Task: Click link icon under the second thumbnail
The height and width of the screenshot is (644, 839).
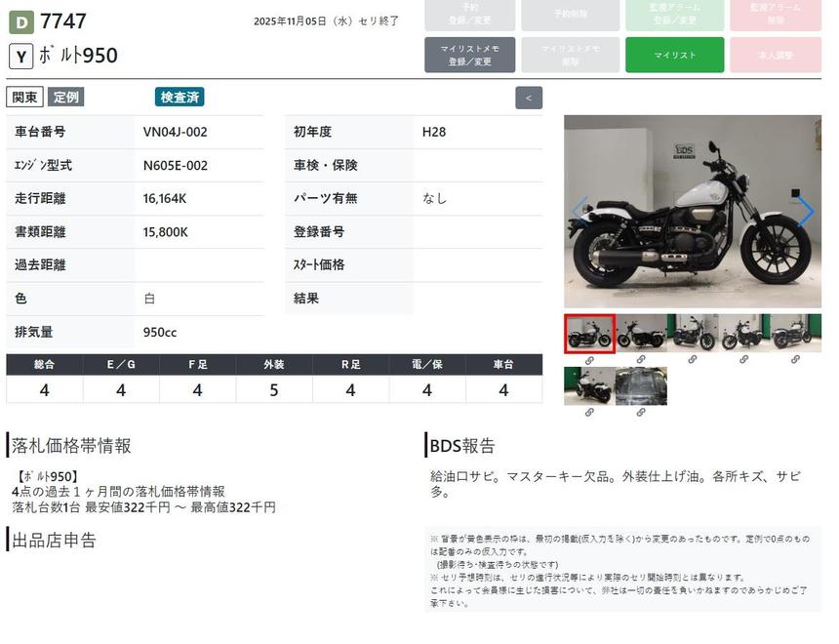Action: point(641,360)
